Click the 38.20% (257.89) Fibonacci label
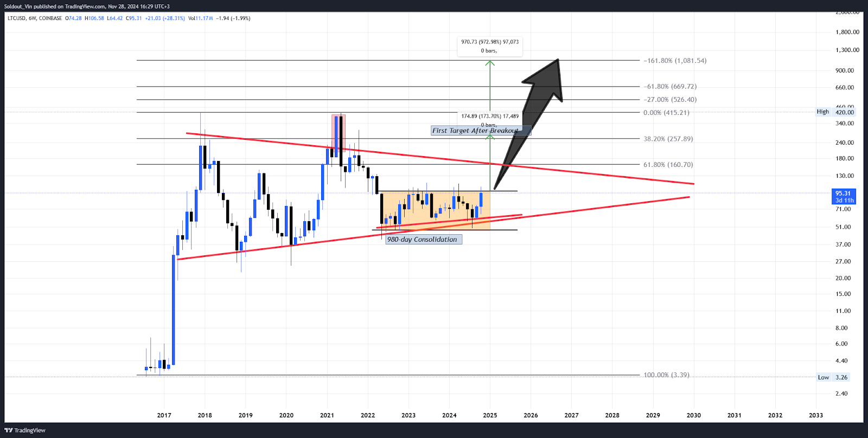 pyautogui.click(x=668, y=139)
